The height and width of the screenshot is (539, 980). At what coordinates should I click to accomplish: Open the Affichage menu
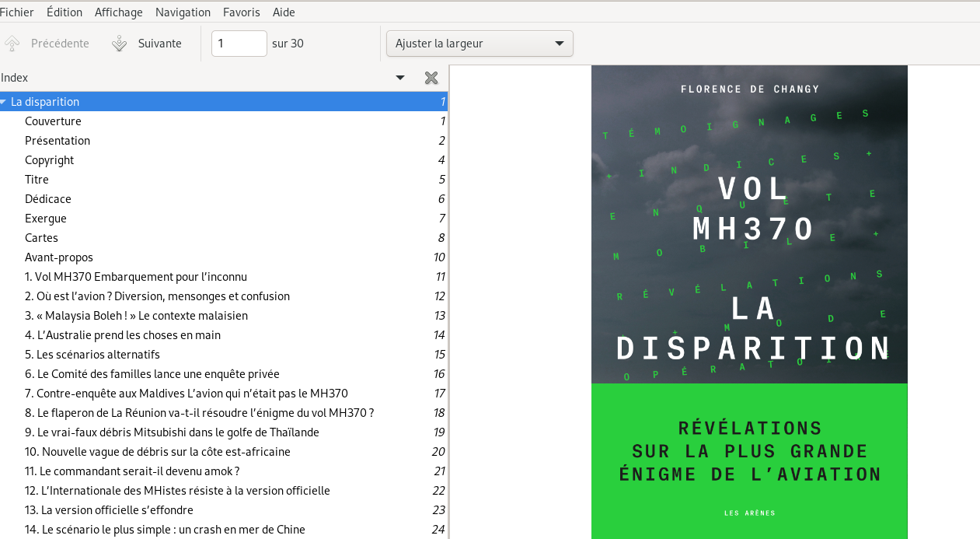click(119, 12)
